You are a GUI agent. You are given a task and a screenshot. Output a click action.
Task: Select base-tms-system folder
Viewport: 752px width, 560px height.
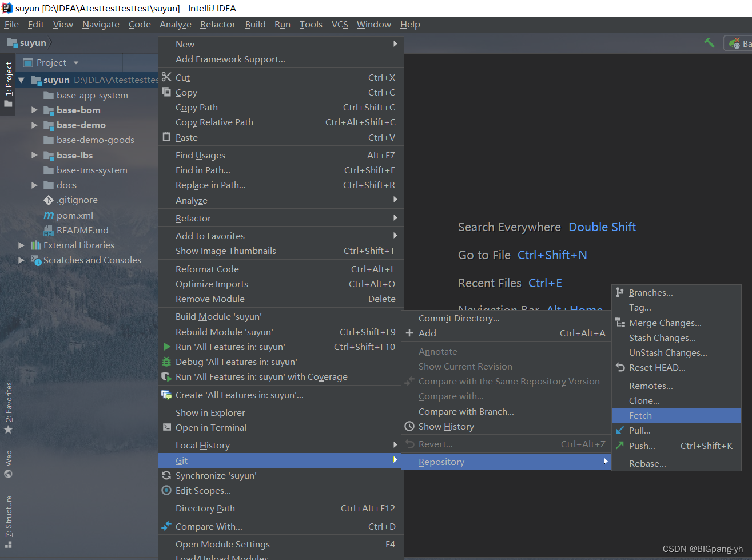coord(92,170)
